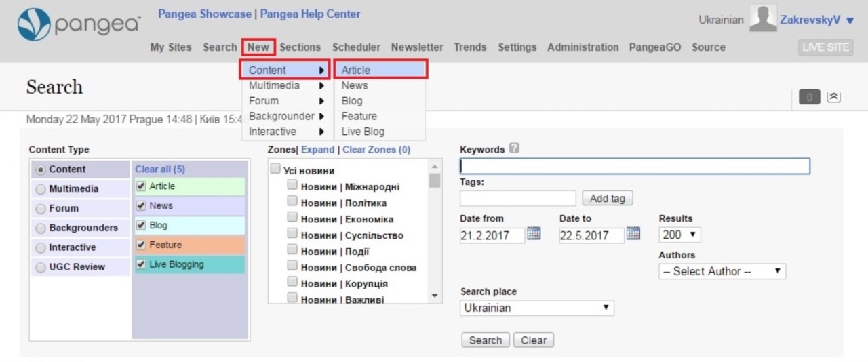Check the Новини | Свобода слова zone
The width and height of the screenshot is (868, 362).
292,266
